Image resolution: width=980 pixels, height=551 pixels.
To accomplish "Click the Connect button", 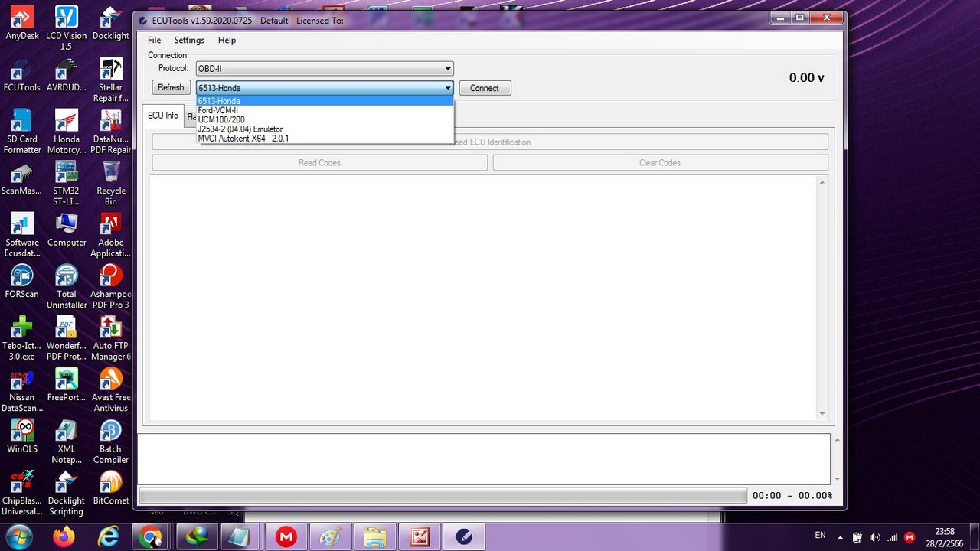I will (485, 88).
